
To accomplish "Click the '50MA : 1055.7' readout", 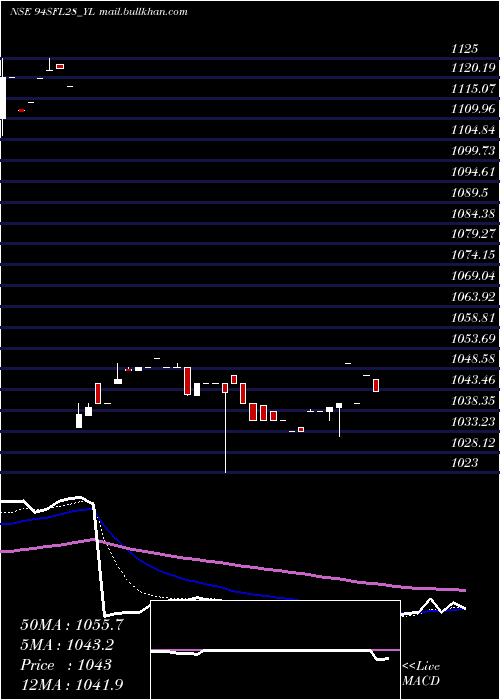I will tap(72, 625).
